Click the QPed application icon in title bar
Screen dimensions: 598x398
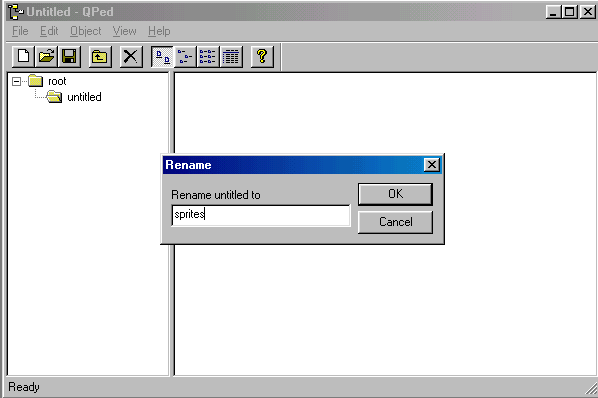[x=15, y=11]
